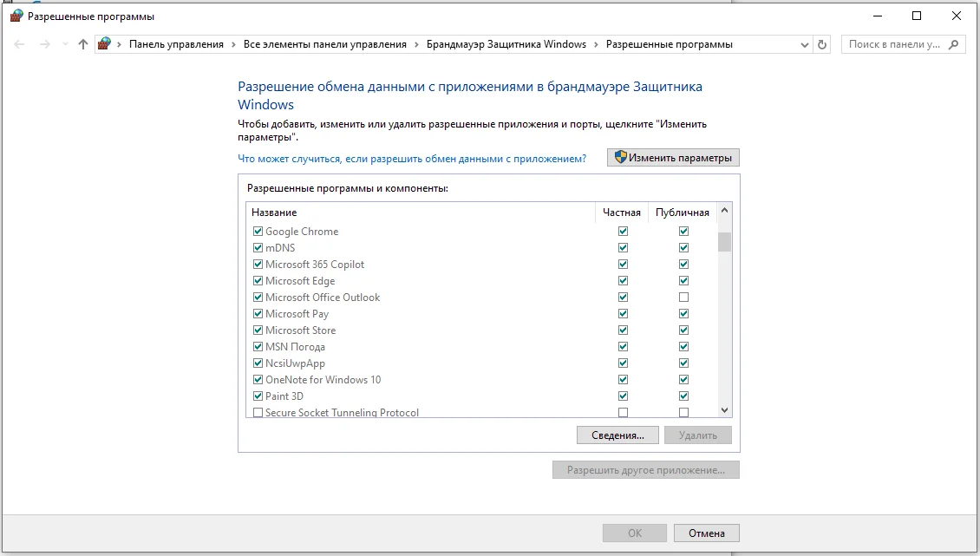The width and height of the screenshot is (980, 556).
Task: Toggle the Private checkbox for Paint 3D
Action: pyautogui.click(x=623, y=396)
